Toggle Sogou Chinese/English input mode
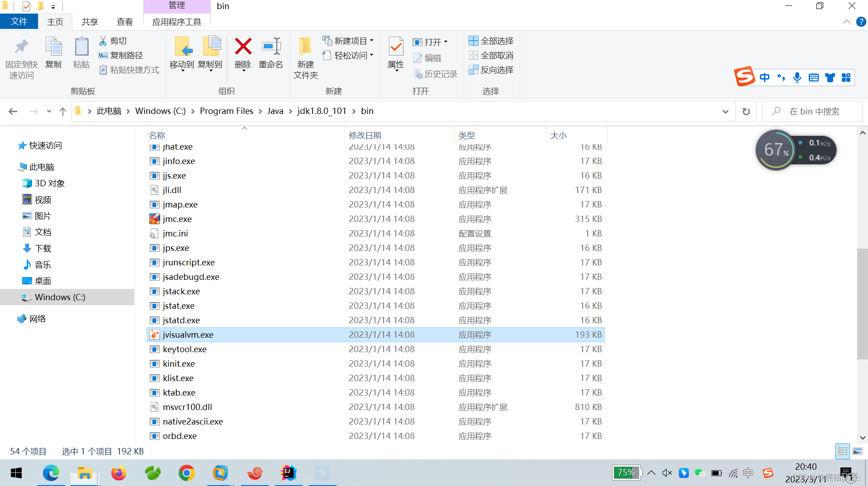868x486 pixels. [x=764, y=77]
